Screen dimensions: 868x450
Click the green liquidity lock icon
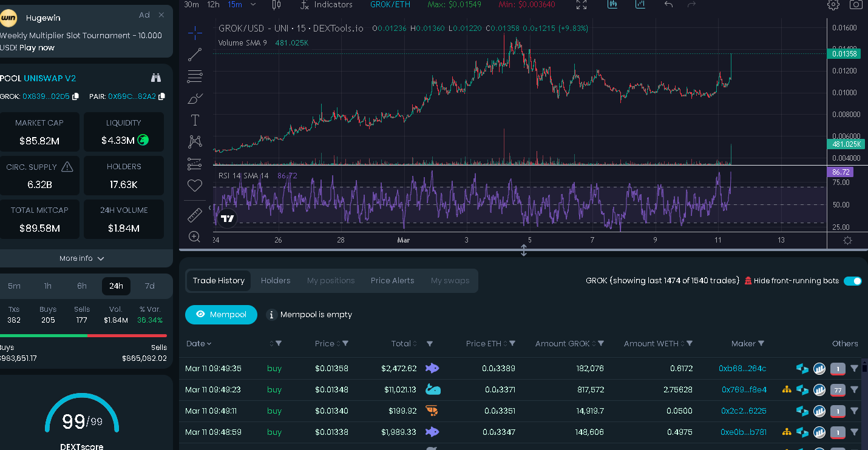pos(143,140)
